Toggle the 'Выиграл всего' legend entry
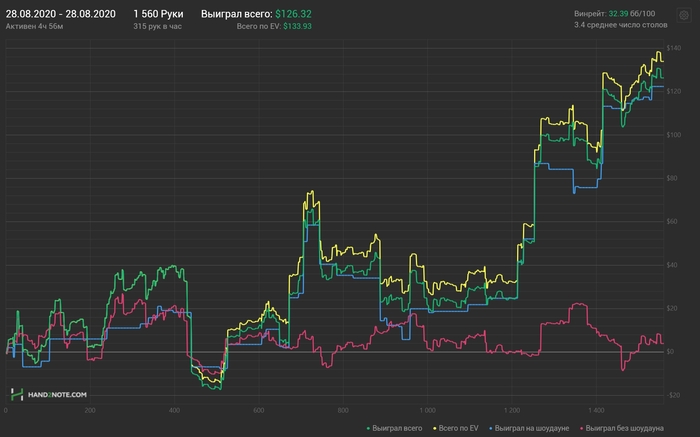The height and width of the screenshot is (437, 700). [x=394, y=428]
